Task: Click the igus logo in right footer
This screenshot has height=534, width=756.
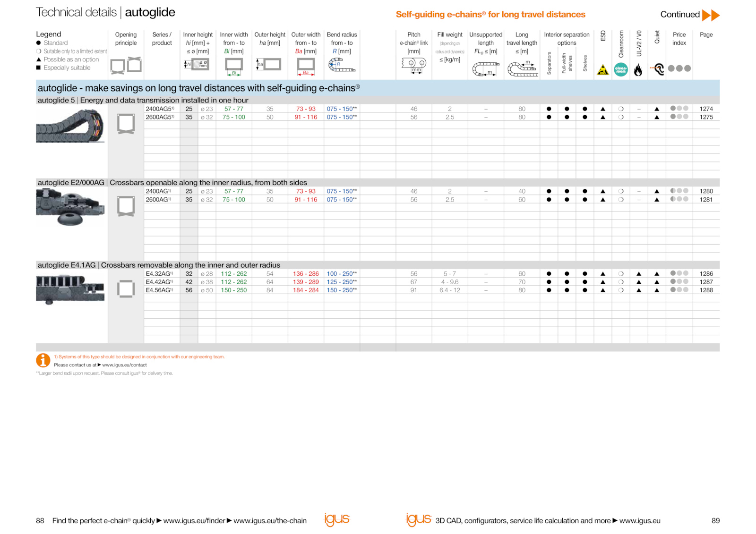Action: click(419, 519)
